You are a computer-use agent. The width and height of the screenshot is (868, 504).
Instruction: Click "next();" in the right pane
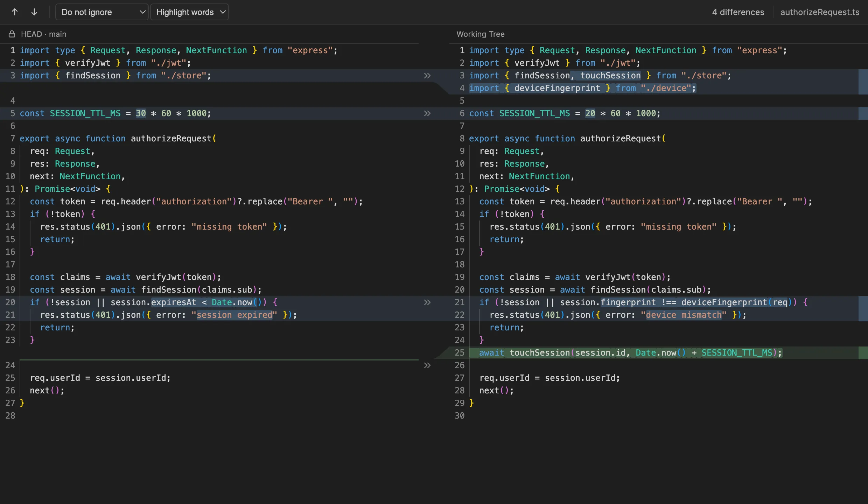click(497, 391)
